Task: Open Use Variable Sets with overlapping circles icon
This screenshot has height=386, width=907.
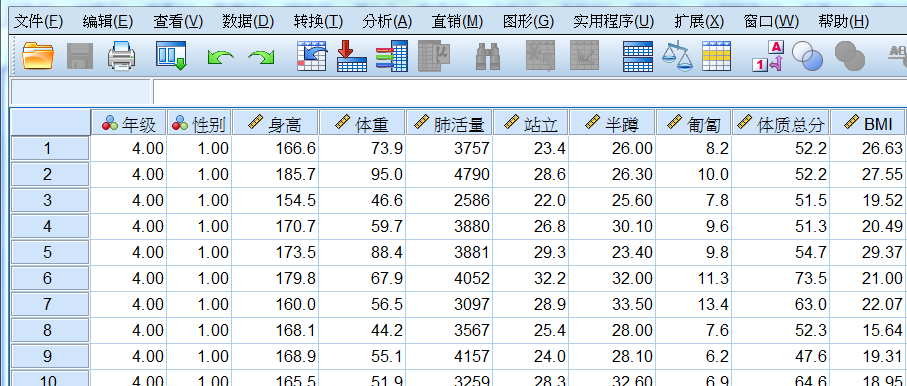Action: click(808, 56)
